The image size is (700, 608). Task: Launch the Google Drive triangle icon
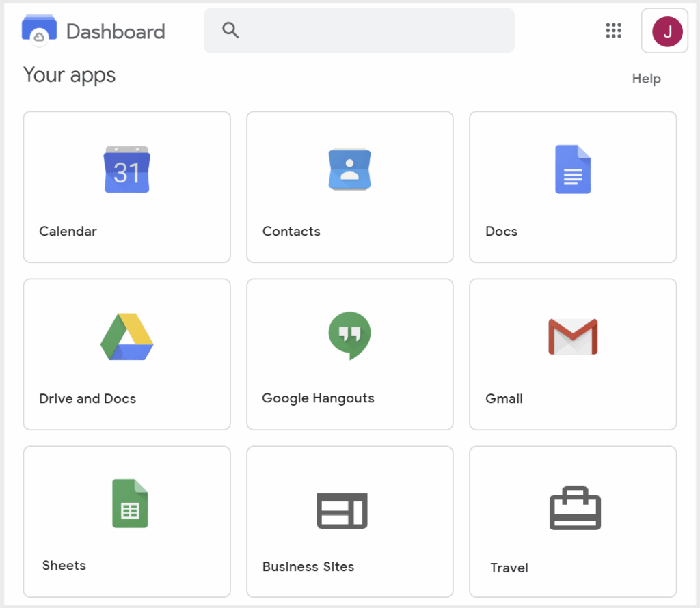[126, 337]
